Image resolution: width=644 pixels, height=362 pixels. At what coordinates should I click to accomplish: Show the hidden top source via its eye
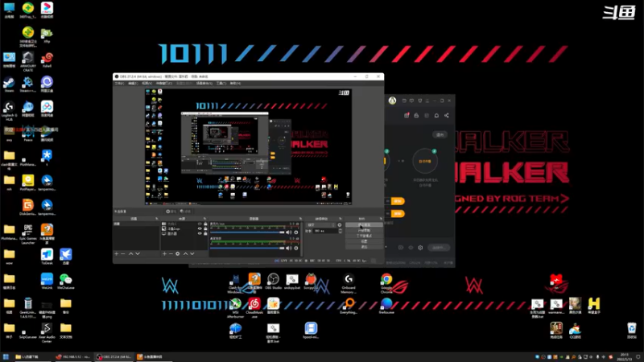coord(200,224)
